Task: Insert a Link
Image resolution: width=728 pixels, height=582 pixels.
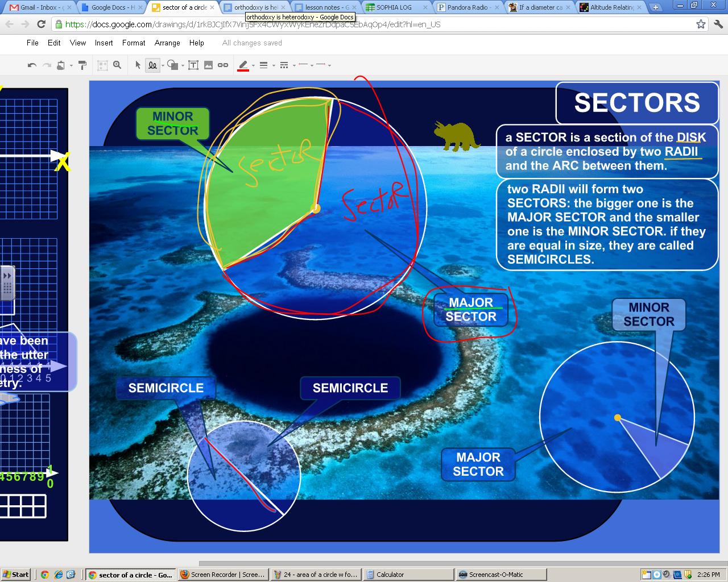Action: click(222, 65)
